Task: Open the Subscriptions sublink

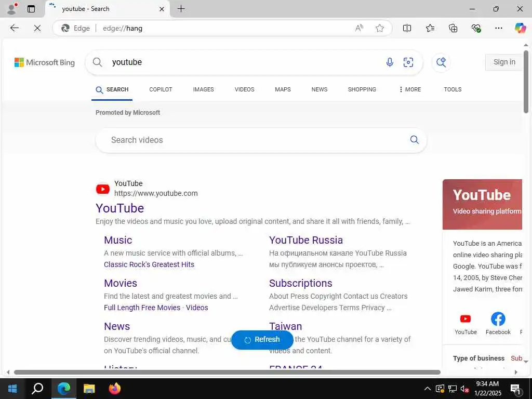Action: 301,283
